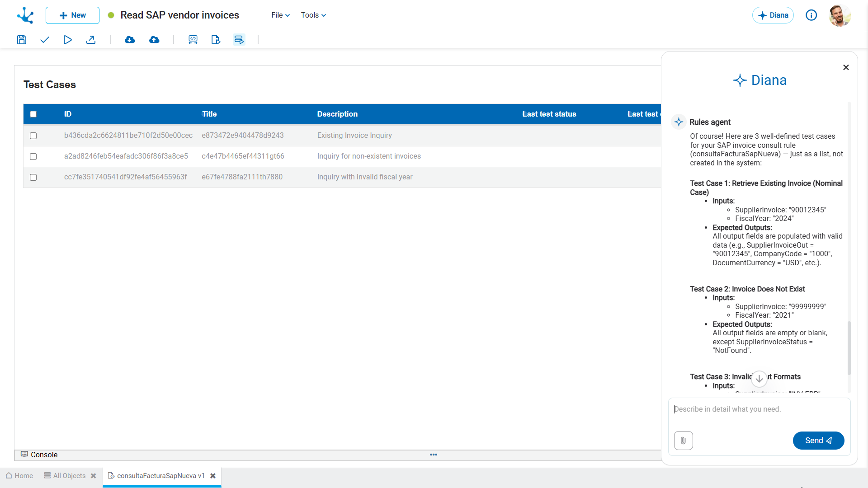Select the non-existent invoices row checkbox
This screenshot has height=488, width=868.
coord(33,156)
